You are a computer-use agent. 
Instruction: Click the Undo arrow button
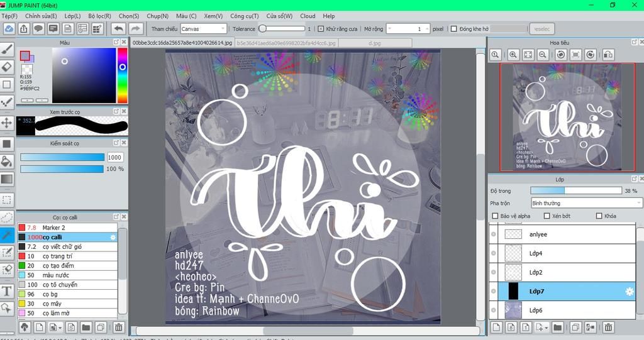(x=119, y=29)
